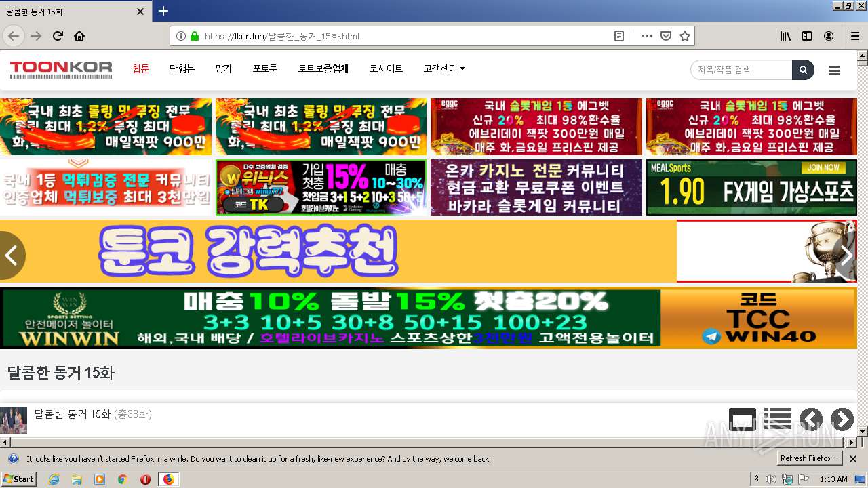This screenshot has height=488, width=868.
Task: Open the 웹툰 menu item
Action: [140, 69]
